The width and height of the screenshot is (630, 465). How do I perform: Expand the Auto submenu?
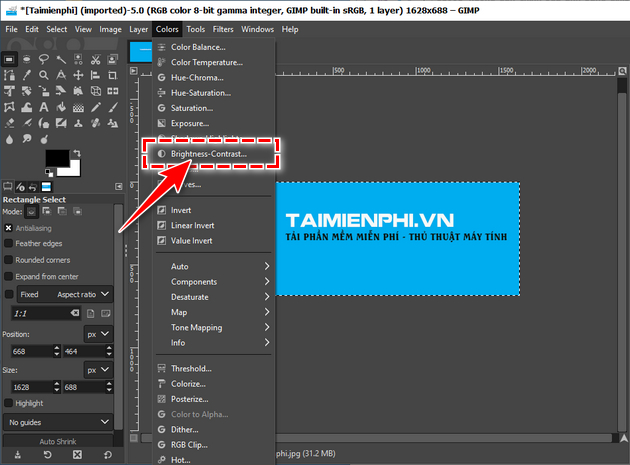tap(214, 266)
